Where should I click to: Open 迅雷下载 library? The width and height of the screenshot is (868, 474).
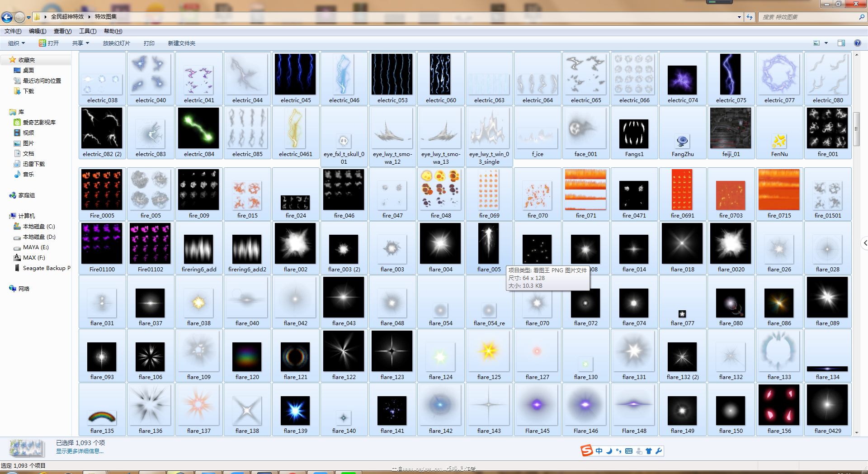pos(33,164)
